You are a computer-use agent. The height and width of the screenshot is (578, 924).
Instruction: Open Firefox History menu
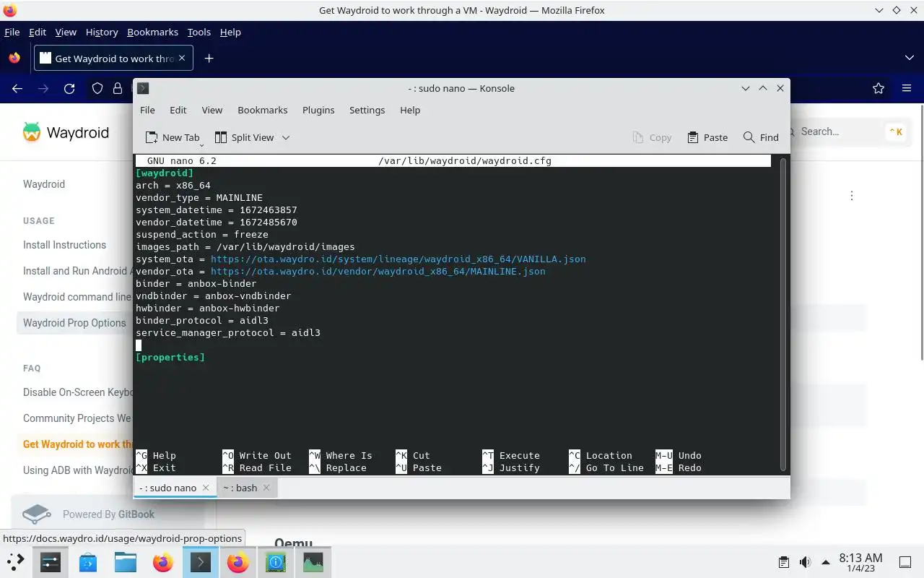102,32
